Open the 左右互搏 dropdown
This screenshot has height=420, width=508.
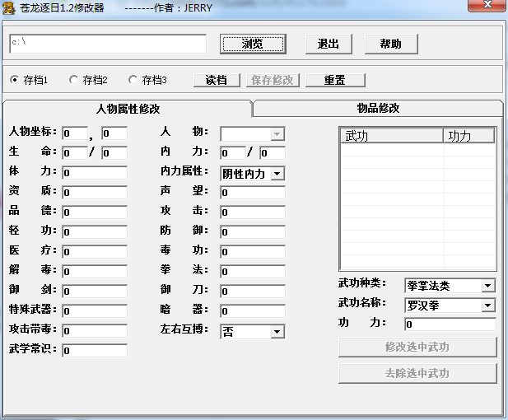tap(277, 331)
